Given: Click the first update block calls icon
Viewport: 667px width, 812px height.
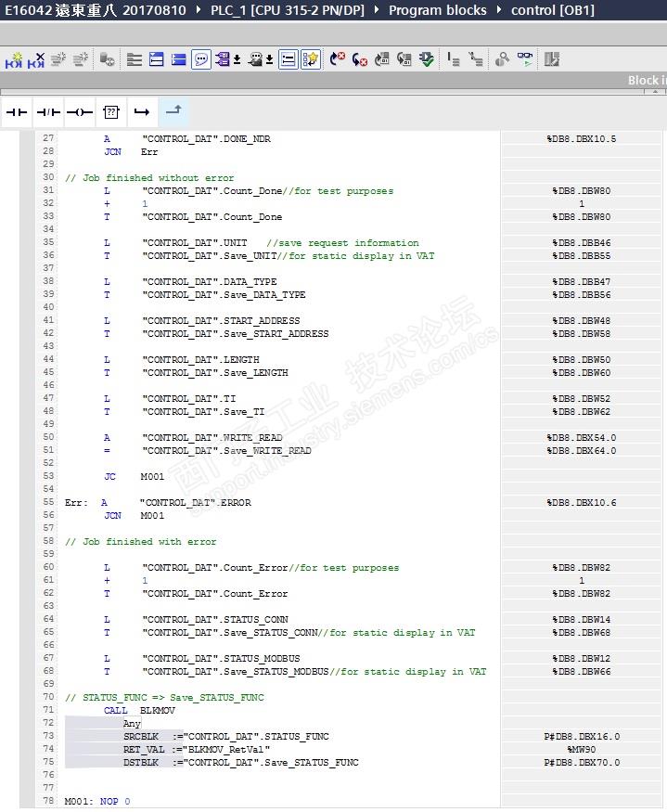Looking at the screenshot, I should (382, 59).
